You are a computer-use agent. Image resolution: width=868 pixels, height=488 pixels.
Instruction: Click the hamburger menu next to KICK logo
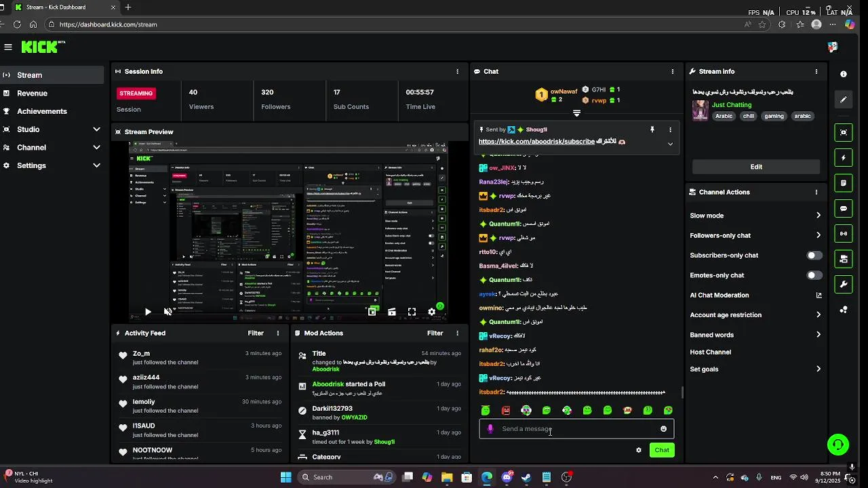pos(8,47)
